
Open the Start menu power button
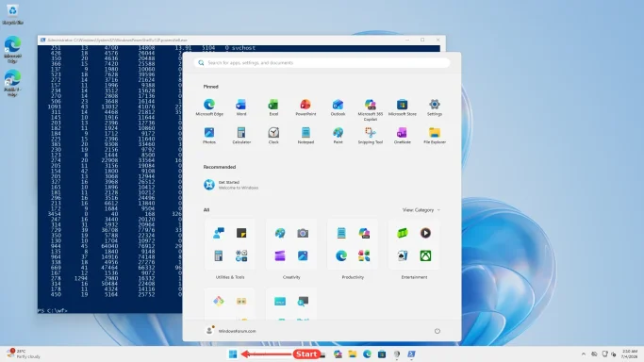(437, 331)
